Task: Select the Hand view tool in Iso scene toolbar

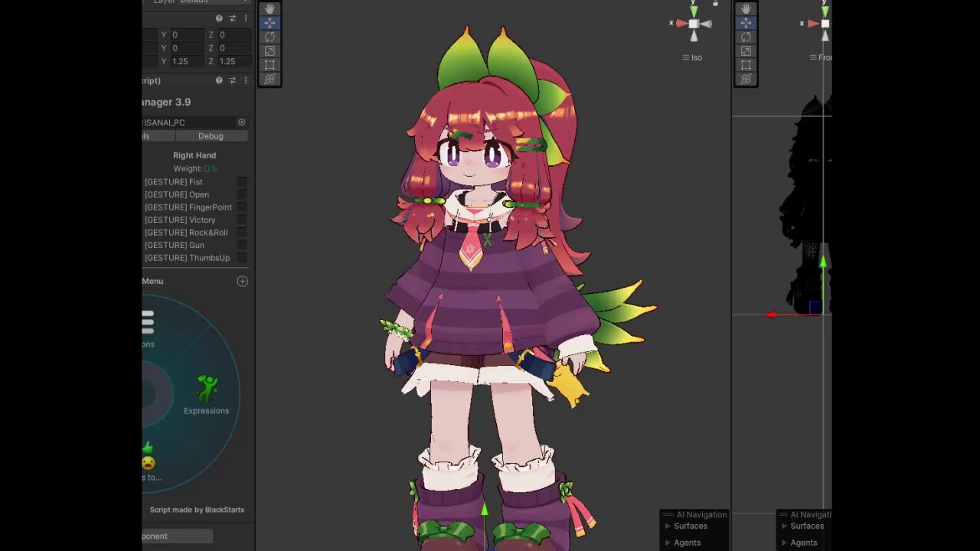Action: coord(269,8)
